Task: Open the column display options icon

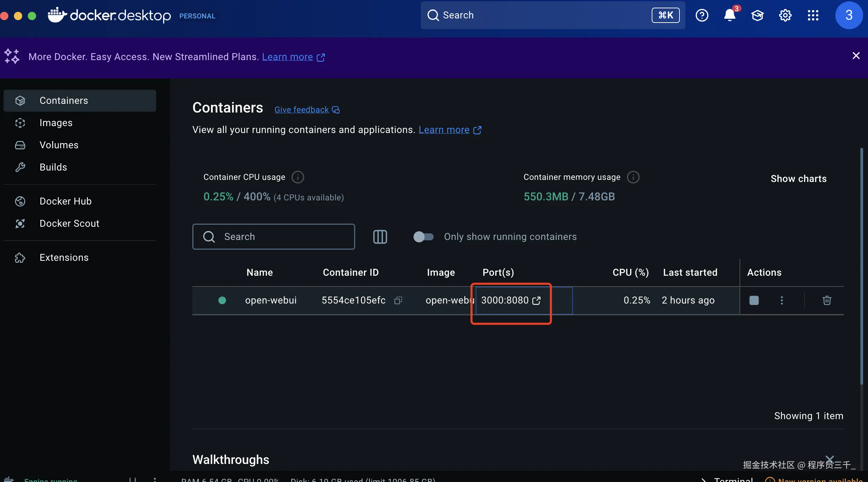Action: pyautogui.click(x=380, y=237)
